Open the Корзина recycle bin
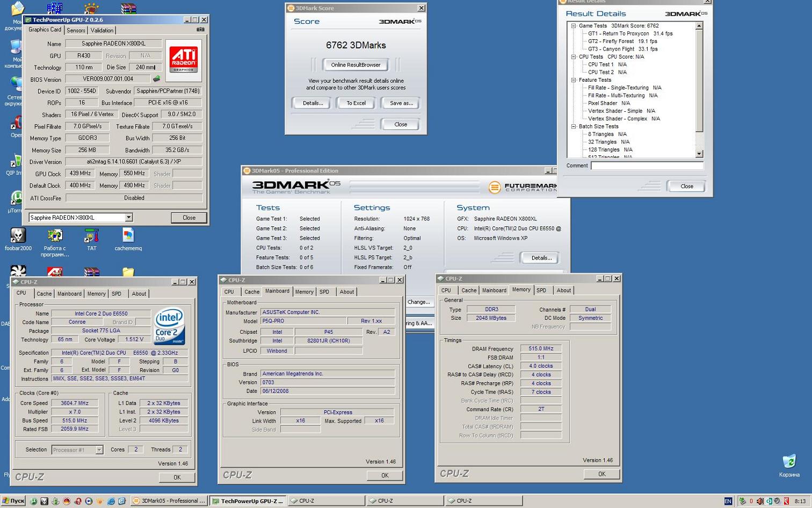 [x=789, y=466]
